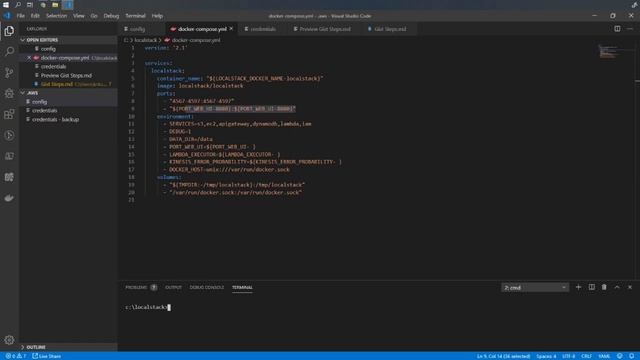Switch to the credentials editor tab
The image size is (640, 360).
(263, 29)
